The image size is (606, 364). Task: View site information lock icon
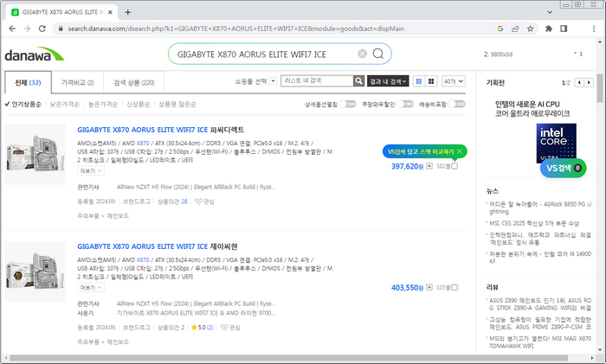pyautogui.click(x=61, y=29)
